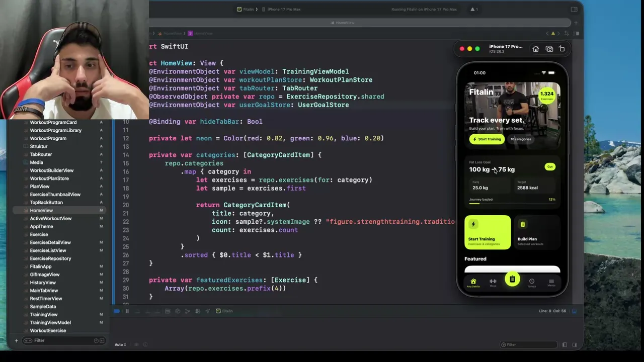Tap the center clipboard tab button

tap(512, 280)
